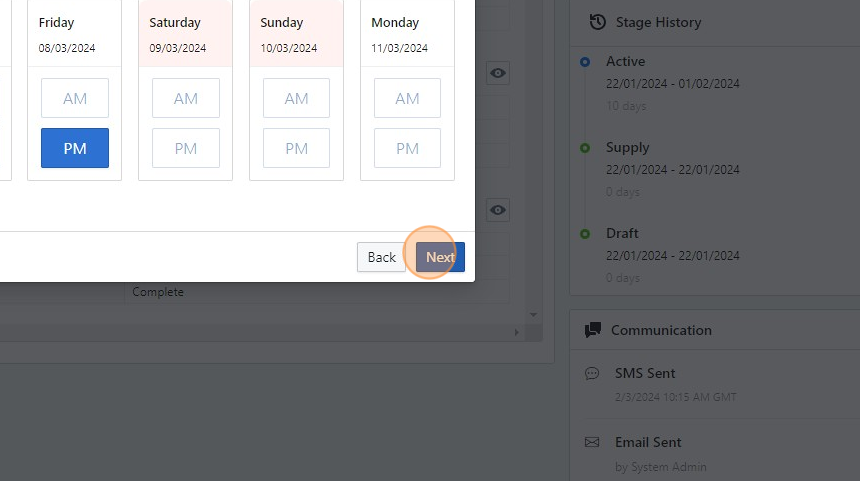Click the Supply stage green dot
Screen dimensions: 860x481
[x=585, y=148]
